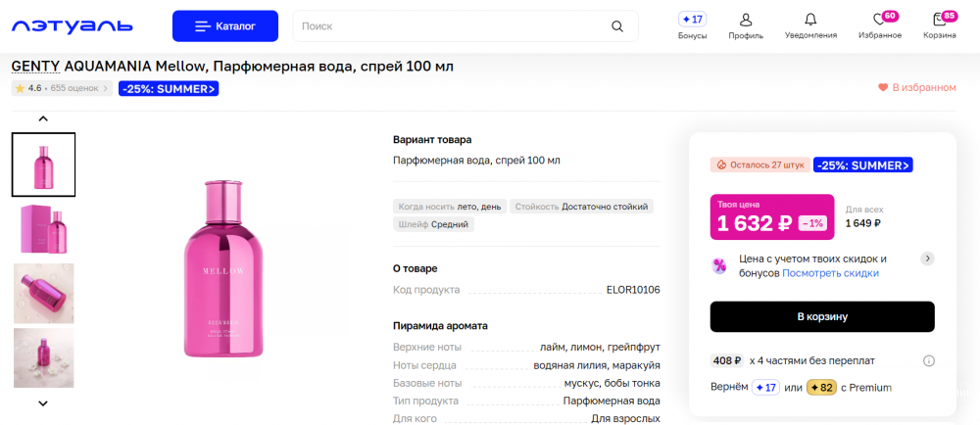Click the Шлейф Средний tag
Screen dimensions: 980x425
434,224
